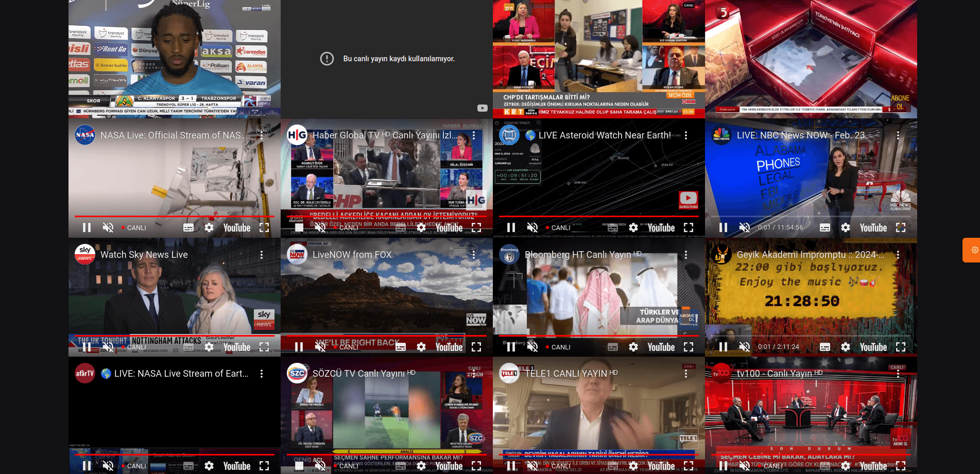Image resolution: width=980 pixels, height=474 pixels.
Task: Open 'Watch Sky News Live' title link
Action: coord(144,255)
